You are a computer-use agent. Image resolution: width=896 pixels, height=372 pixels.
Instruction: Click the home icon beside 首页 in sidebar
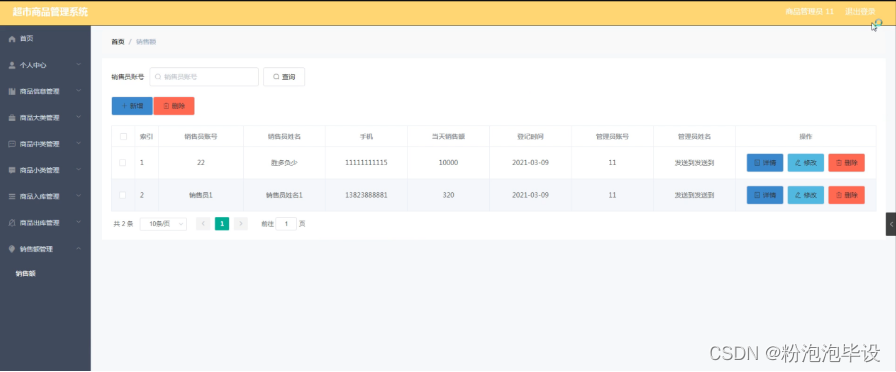(12, 39)
